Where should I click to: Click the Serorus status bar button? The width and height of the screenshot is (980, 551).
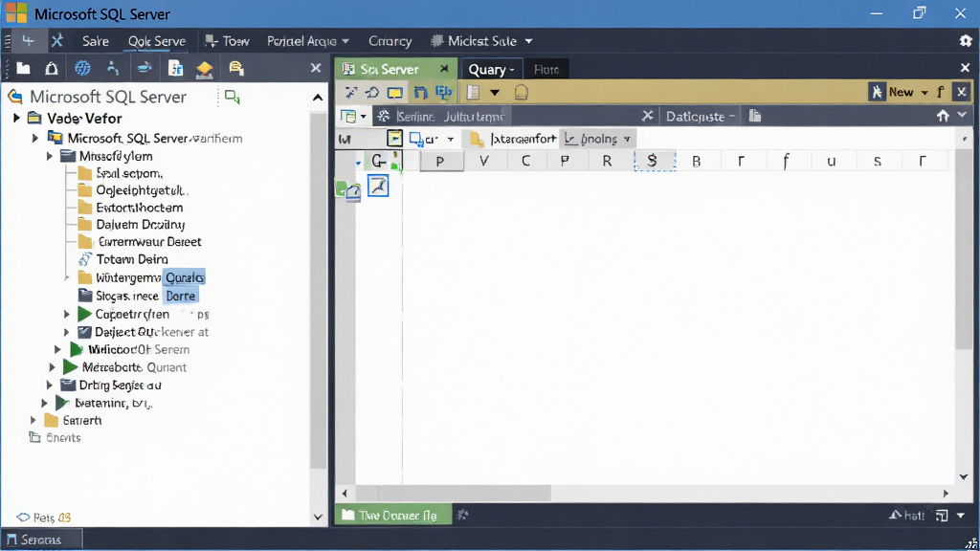click(x=41, y=540)
